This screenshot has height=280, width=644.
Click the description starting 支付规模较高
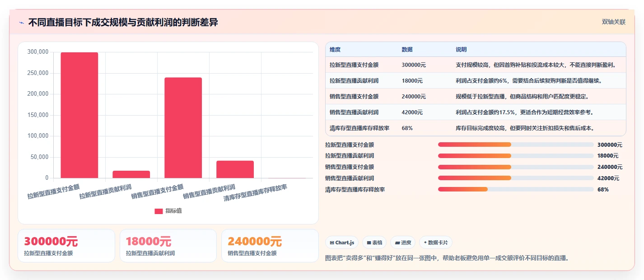(536, 65)
